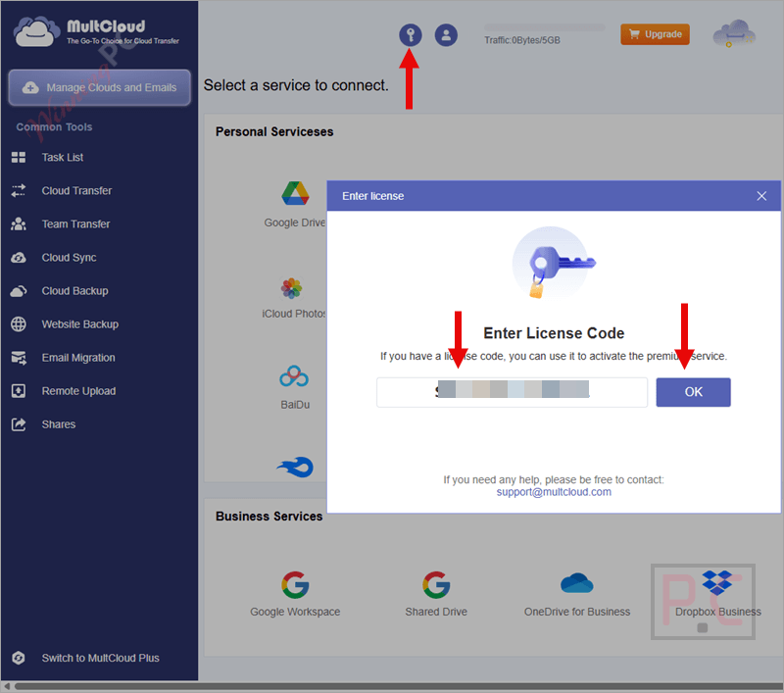Viewport: 784px width, 693px height.
Task: Open Cloud Sync from sidebar
Action: coord(69,258)
